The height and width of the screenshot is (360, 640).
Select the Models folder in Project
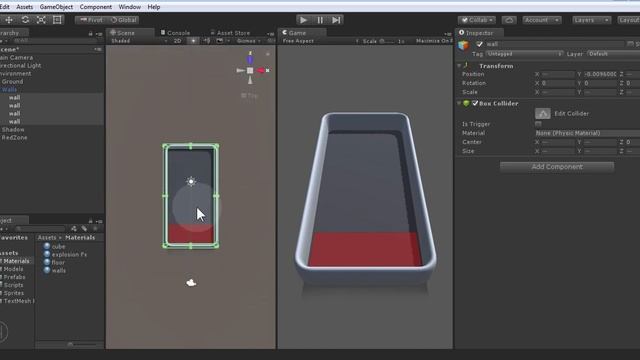pyautogui.click(x=13, y=269)
